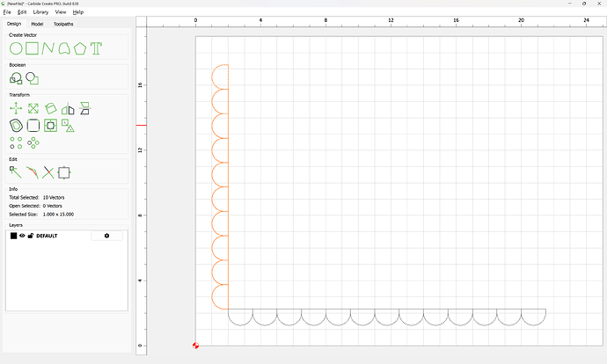
Task: Open the File menu
Action: click(x=7, y=12)
